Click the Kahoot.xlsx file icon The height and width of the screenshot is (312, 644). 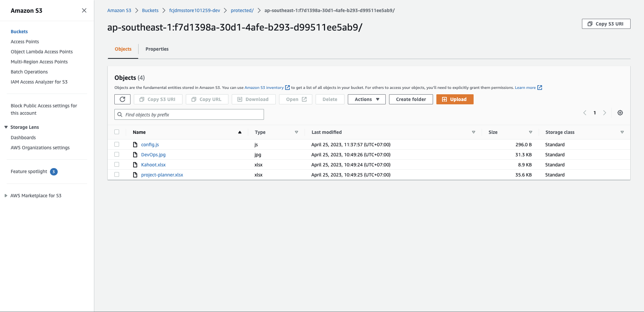pyautogui.click(x=135, y=165)
